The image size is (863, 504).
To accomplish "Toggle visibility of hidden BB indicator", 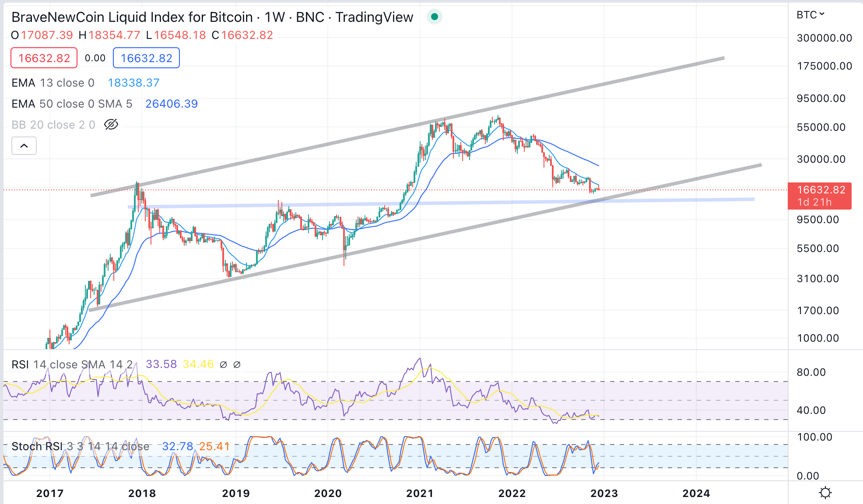I will click(x=111, y=125).
